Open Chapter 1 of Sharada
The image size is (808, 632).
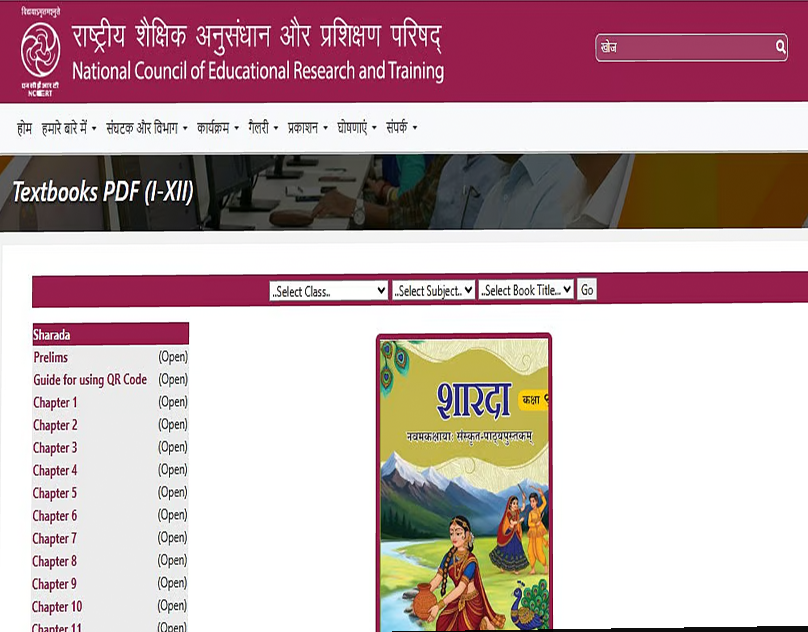point(55,402)
